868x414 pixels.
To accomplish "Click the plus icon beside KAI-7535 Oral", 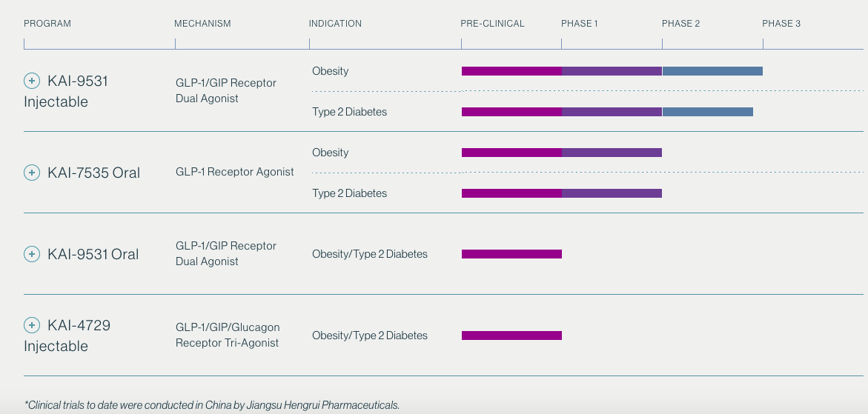I will pyautogui.click(x=32, y=173).
